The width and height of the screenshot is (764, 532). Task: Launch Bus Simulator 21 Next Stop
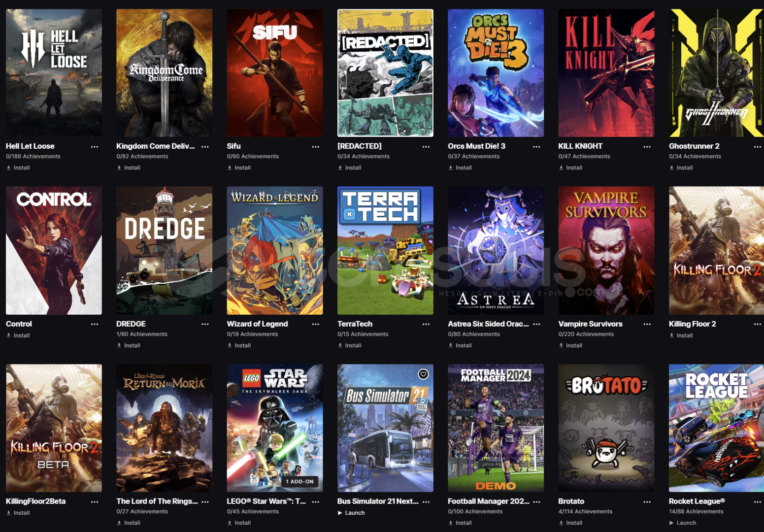point(351,513)
